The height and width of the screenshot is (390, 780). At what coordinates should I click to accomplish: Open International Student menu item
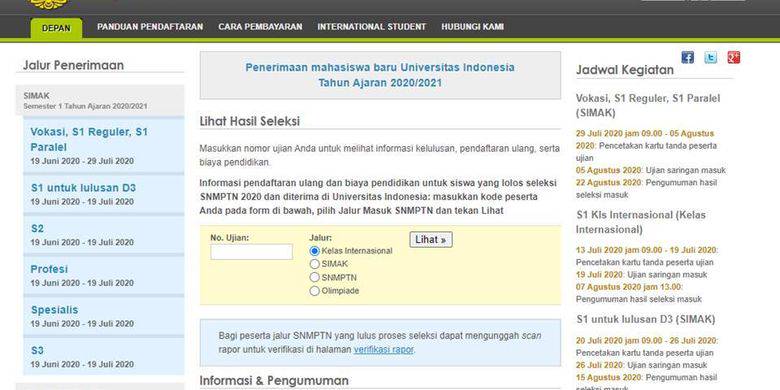click(x=372, y=27)
